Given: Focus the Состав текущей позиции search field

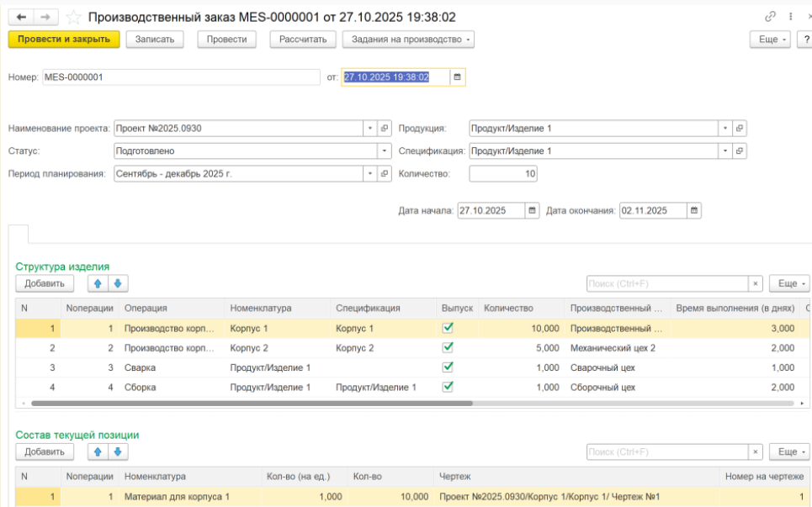Looking at the screenshot, I should pos(667,452).
